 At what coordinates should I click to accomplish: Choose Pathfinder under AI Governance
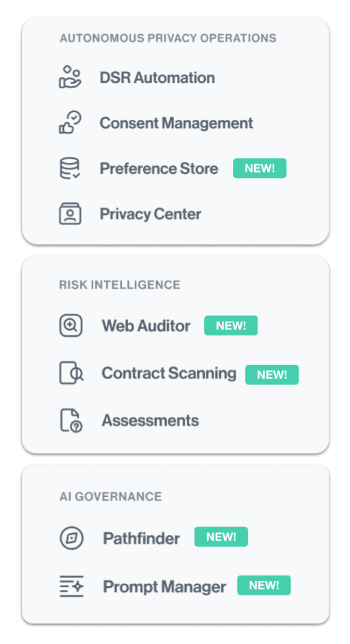[142, 539]
